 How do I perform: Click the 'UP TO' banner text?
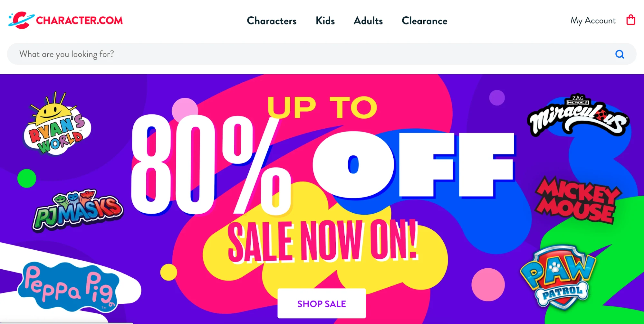(322, 107)
